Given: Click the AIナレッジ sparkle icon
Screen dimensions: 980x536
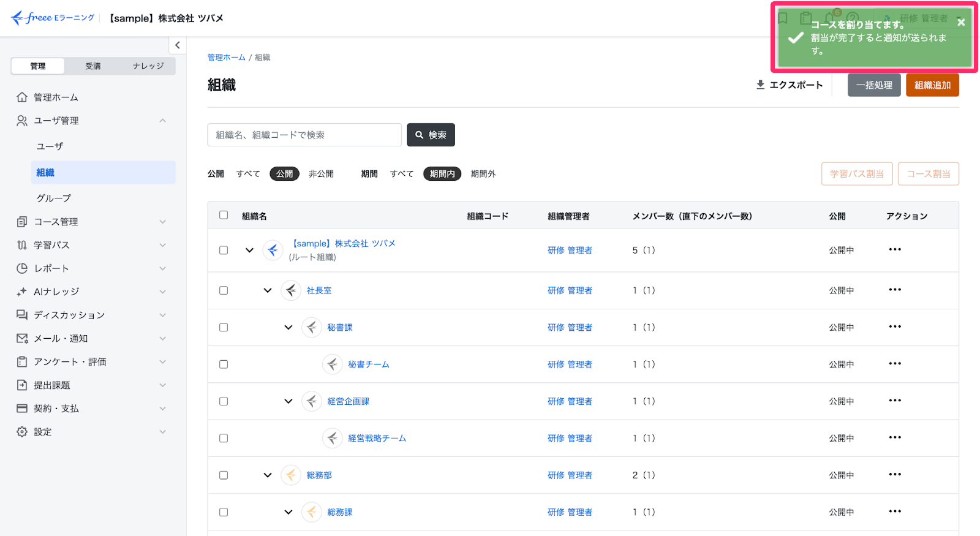Looking at the screenshot, I should (22, 292).
